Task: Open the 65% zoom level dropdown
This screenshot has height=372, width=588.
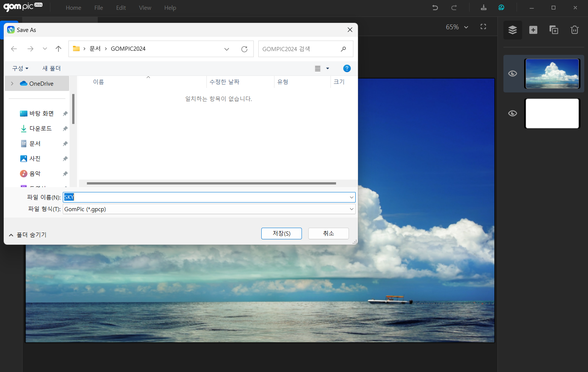Action: click(x=457, y=27)
